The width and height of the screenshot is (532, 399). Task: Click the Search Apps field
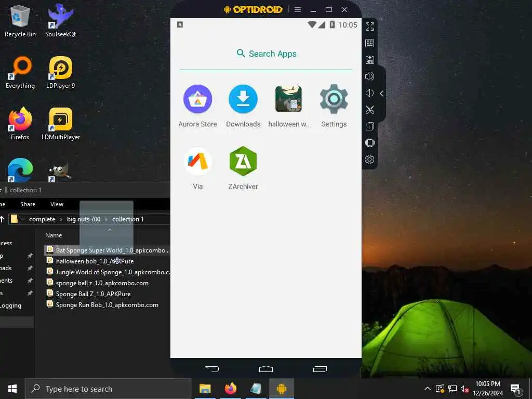pos(266,54)
